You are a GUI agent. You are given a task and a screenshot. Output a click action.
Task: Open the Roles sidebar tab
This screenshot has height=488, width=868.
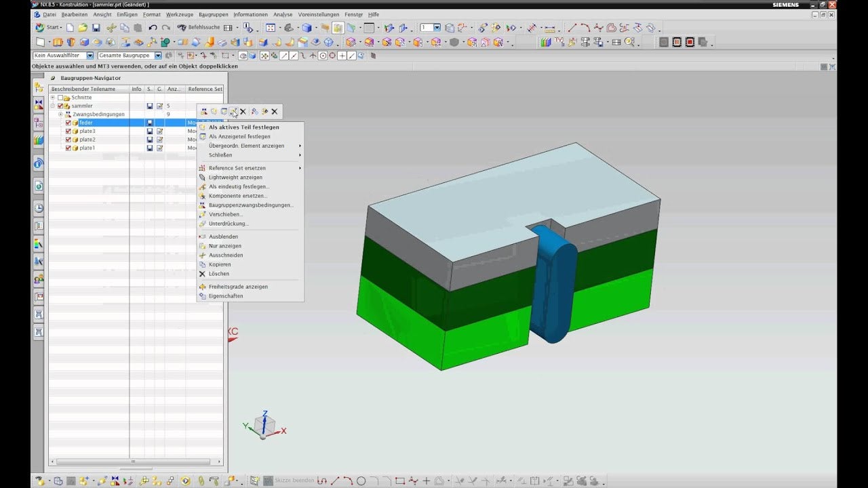[x=39, y=279]
